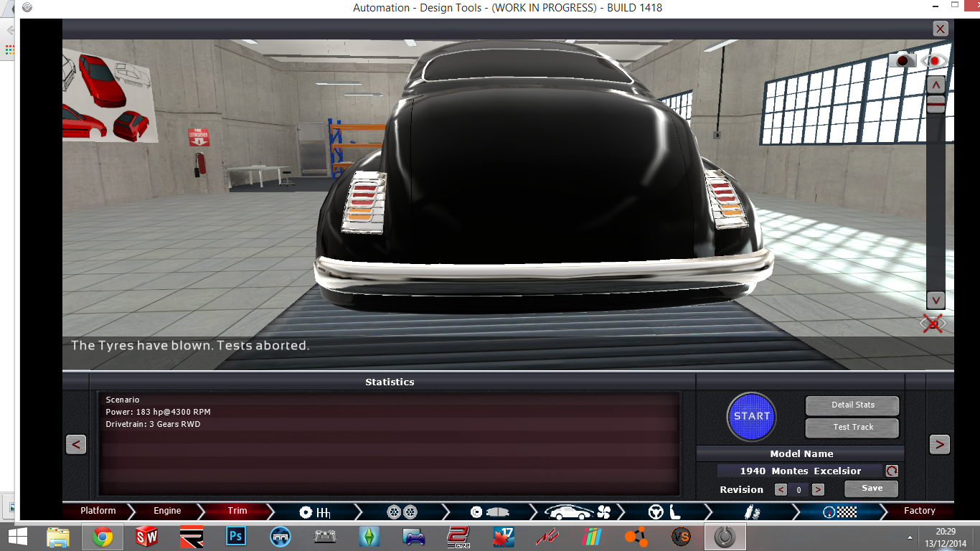This screenshot has width=980, height=551.
Task: Open Detail Stats
Action: click(x=852, y=405)
